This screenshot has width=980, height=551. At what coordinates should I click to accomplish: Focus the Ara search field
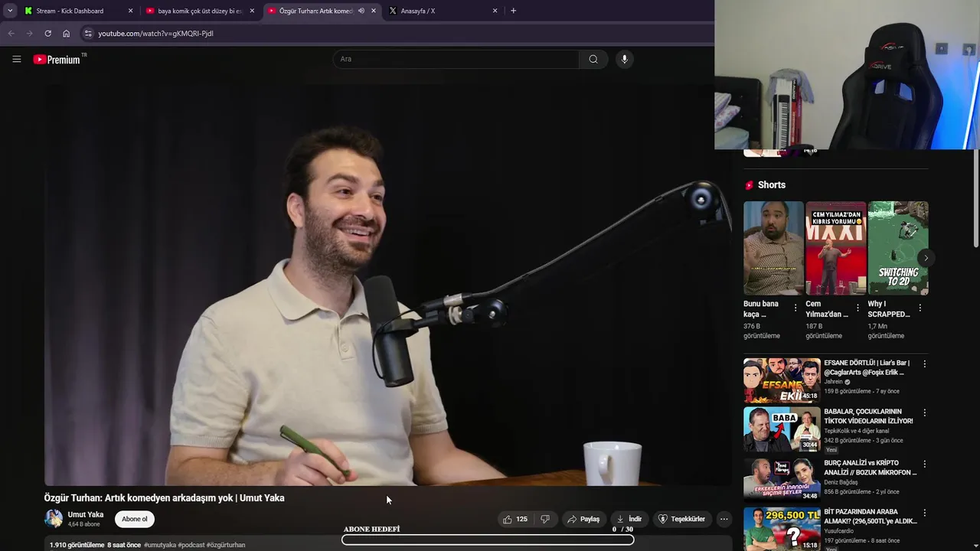456,59
